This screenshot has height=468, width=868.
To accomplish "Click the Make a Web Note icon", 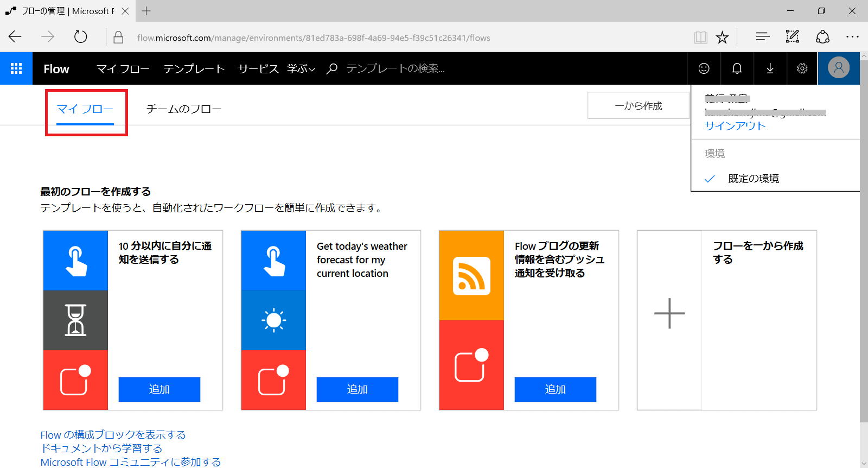I will tap(793, 37).
